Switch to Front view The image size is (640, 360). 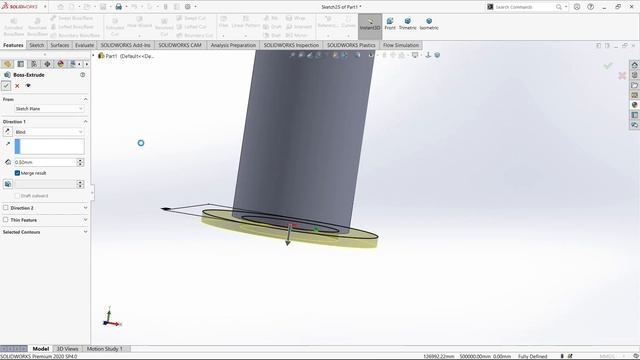pyautogui.click(x=390, y=24)
